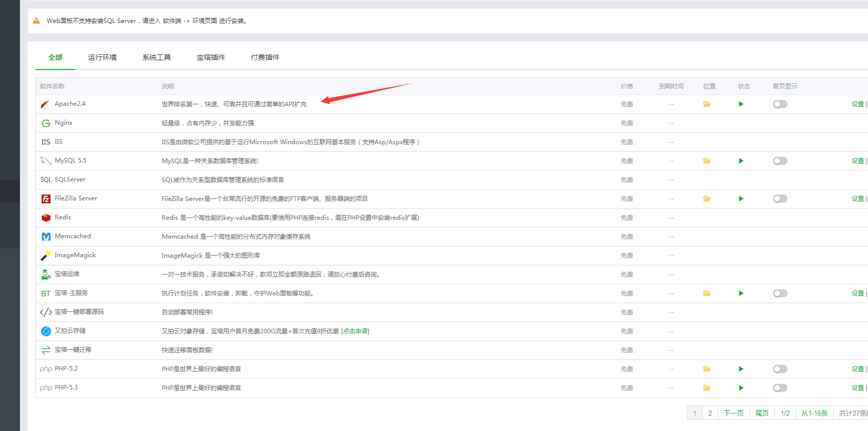
Task: Click the 宝塔一键迁移 transfer arrows icon
Action: (x=46, y=350)
